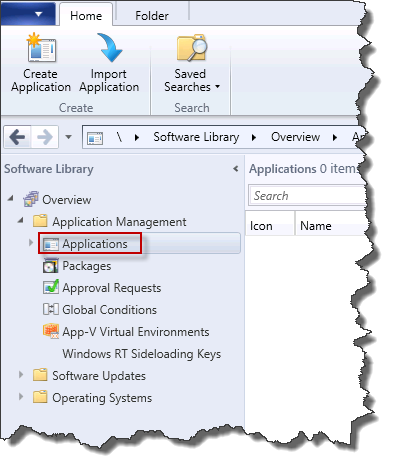Click the Import Application label
The width and height of the screenshot is (398, 468).
[x=109, y=80]
